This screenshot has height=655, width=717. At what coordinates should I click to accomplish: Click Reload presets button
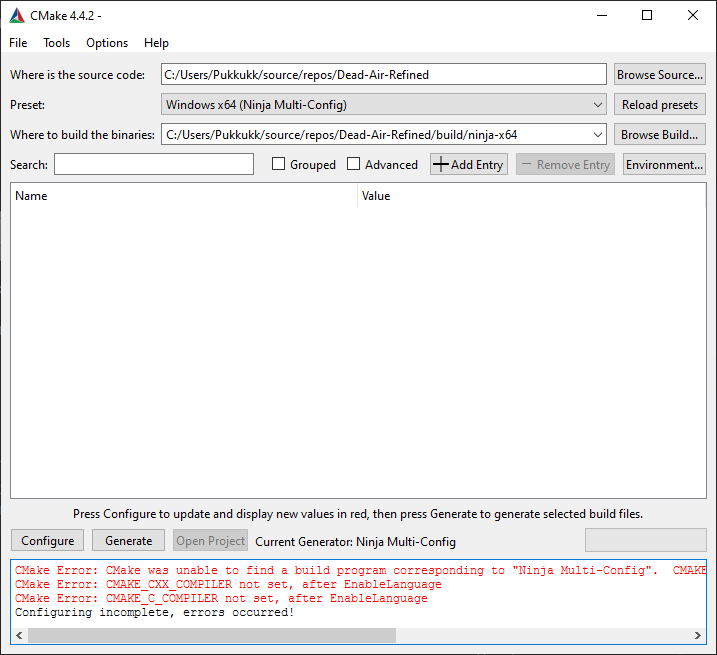660,105
